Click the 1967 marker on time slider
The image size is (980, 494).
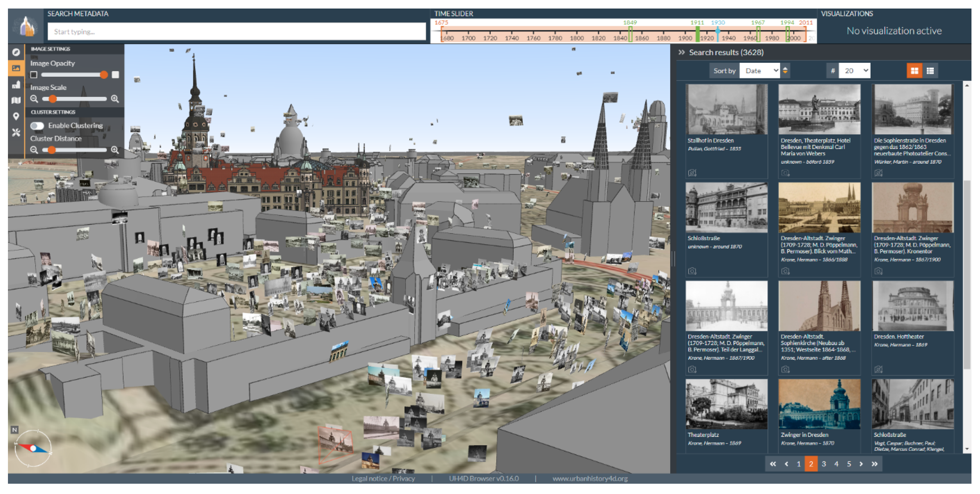click(758, 34)
